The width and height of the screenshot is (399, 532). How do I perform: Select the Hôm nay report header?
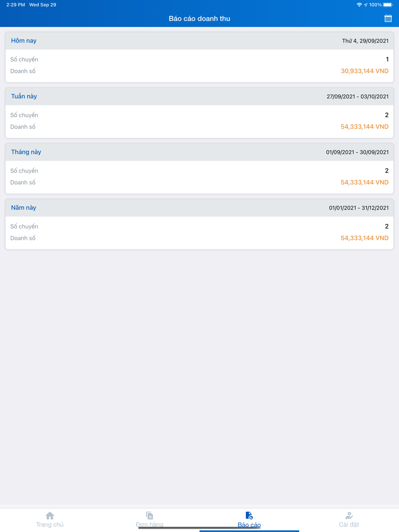tap(24, 41)
